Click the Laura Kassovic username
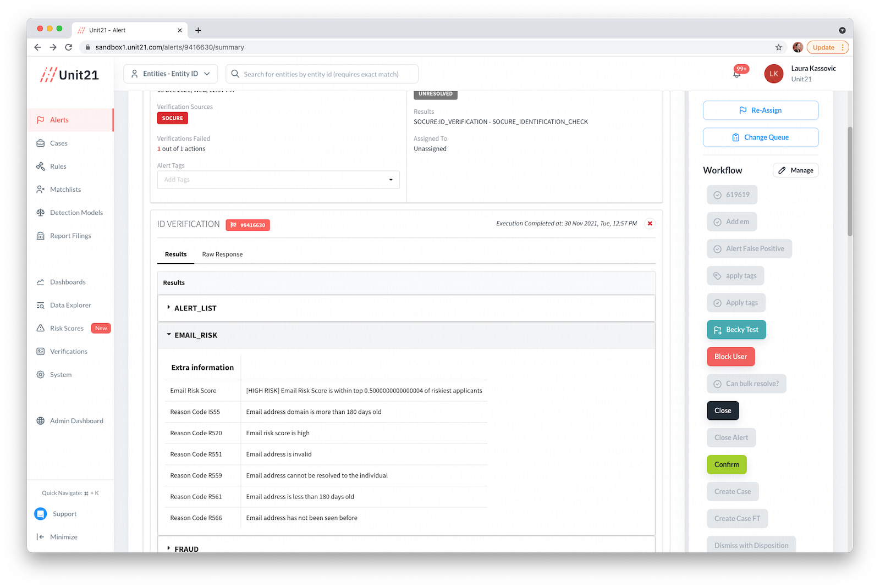Viewport: 880px width, 588px height. click(x=813, y=69)
